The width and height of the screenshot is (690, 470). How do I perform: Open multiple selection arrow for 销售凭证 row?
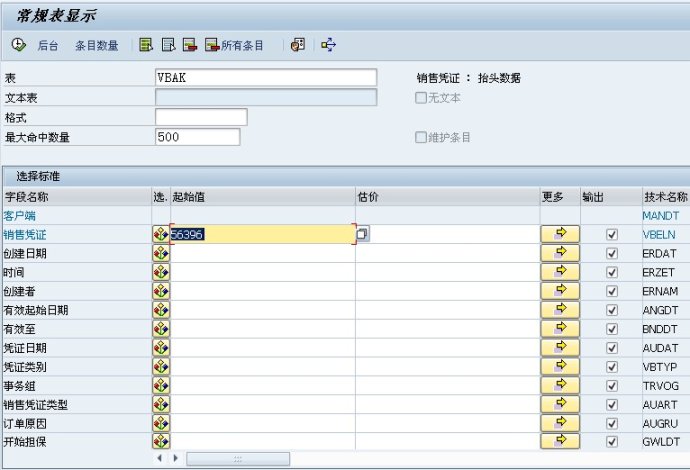[560, 234]
